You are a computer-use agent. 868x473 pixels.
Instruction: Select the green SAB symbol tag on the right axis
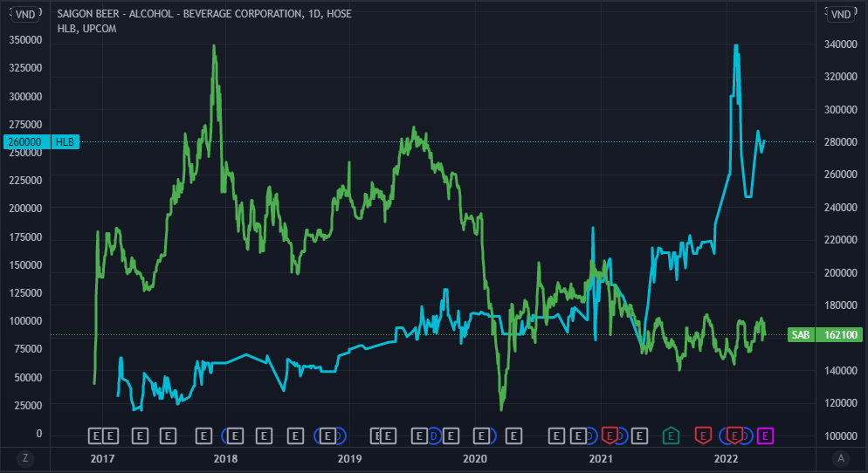point(801,335)
